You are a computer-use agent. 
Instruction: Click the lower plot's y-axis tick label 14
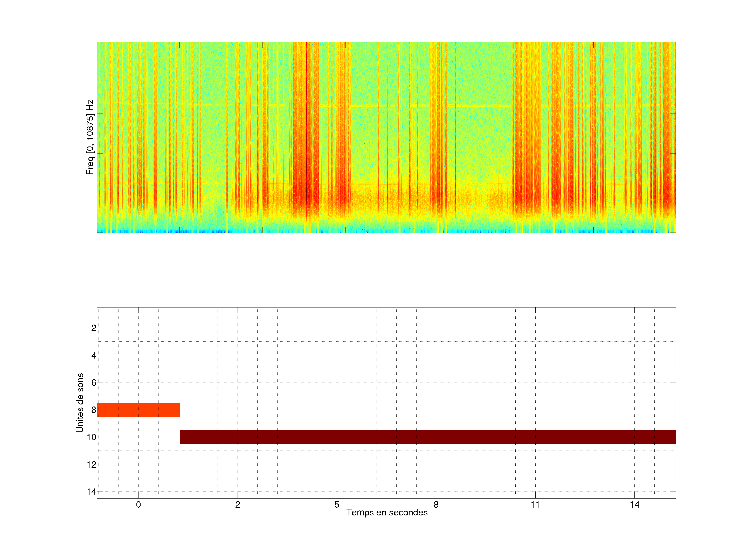coord(91,492)
